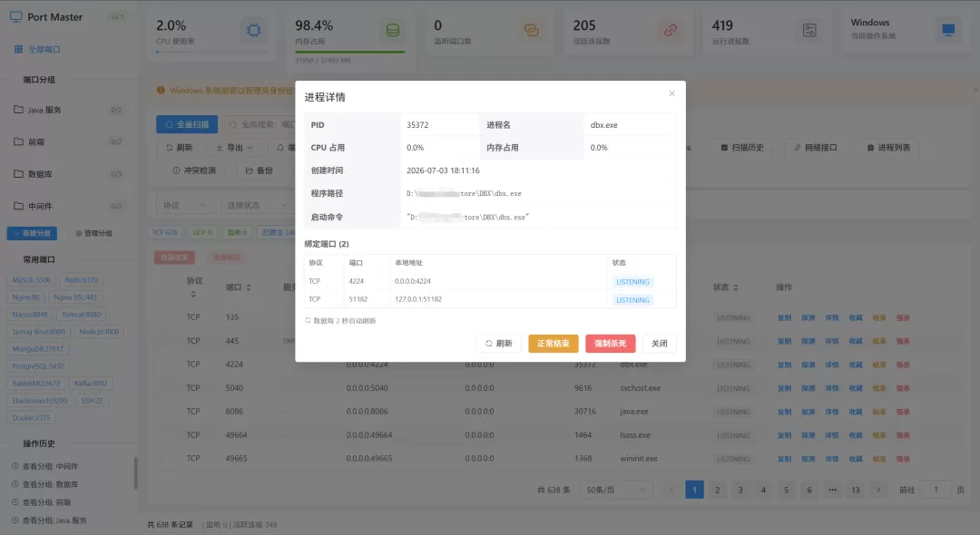Select the Nginx SSL:443 common port tag
The height and width of the screenshot is (535, 980).
(x=75, y=297)
